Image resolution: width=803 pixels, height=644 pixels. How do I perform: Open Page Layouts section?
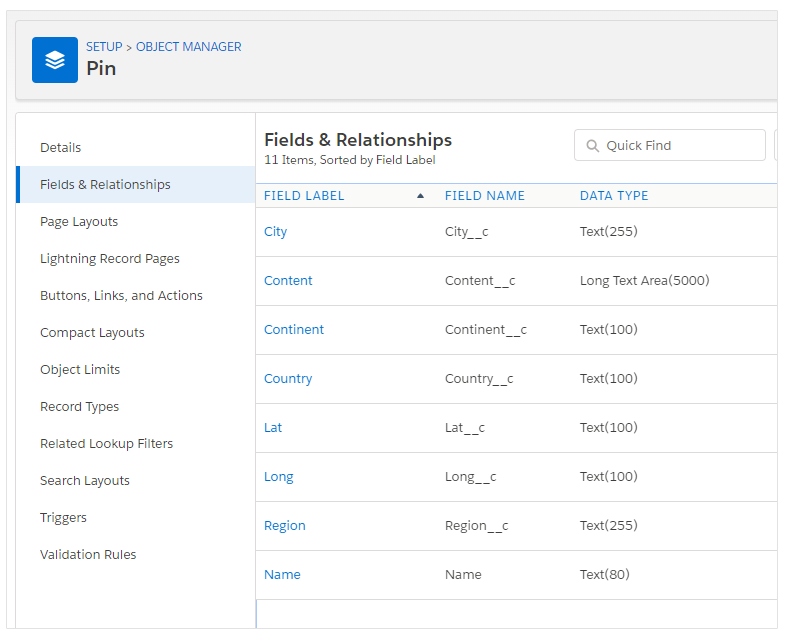(x=79, y=222)
